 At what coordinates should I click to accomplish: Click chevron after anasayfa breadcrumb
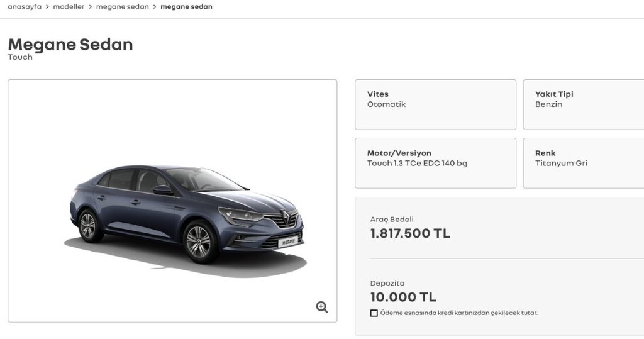coord(47,6)
